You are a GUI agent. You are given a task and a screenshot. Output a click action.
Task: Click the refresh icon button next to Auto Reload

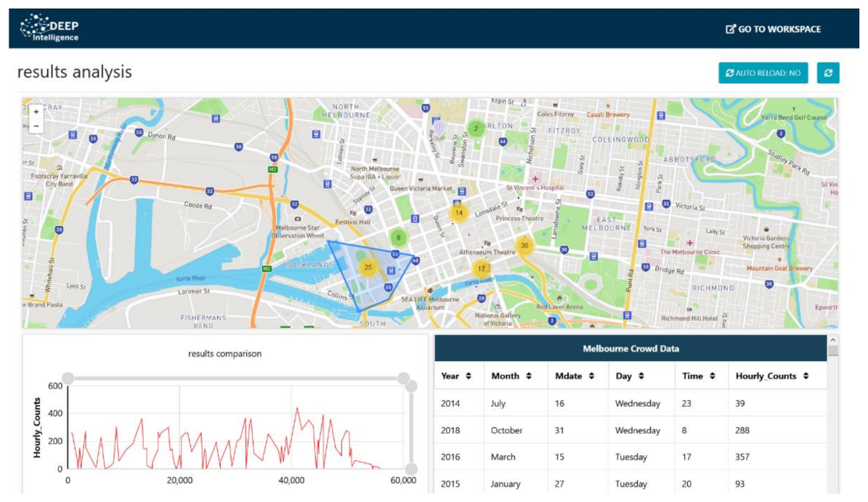(x=828, y=73)
